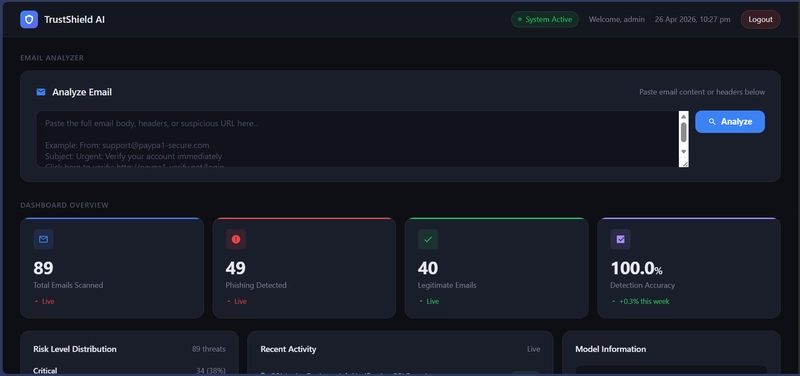800x376 pixels.
Task: Click the 89 total emails value
Action: click(x=43, y=268)
